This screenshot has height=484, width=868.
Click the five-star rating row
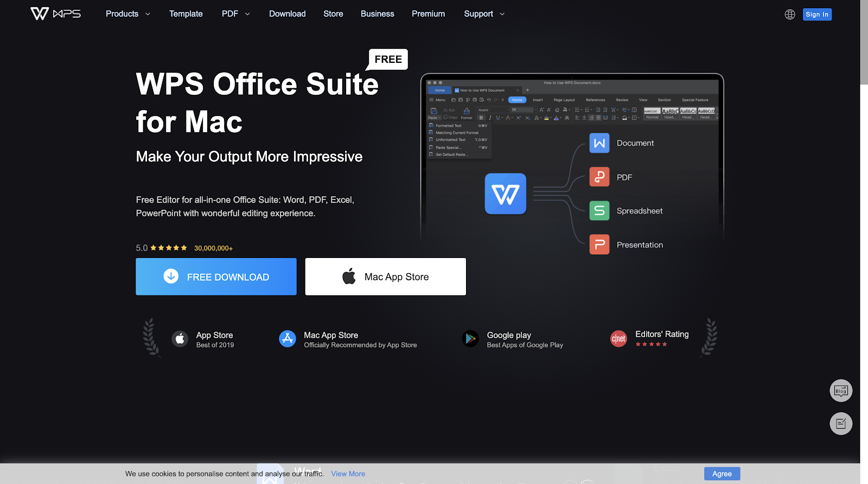click(169, 248)
